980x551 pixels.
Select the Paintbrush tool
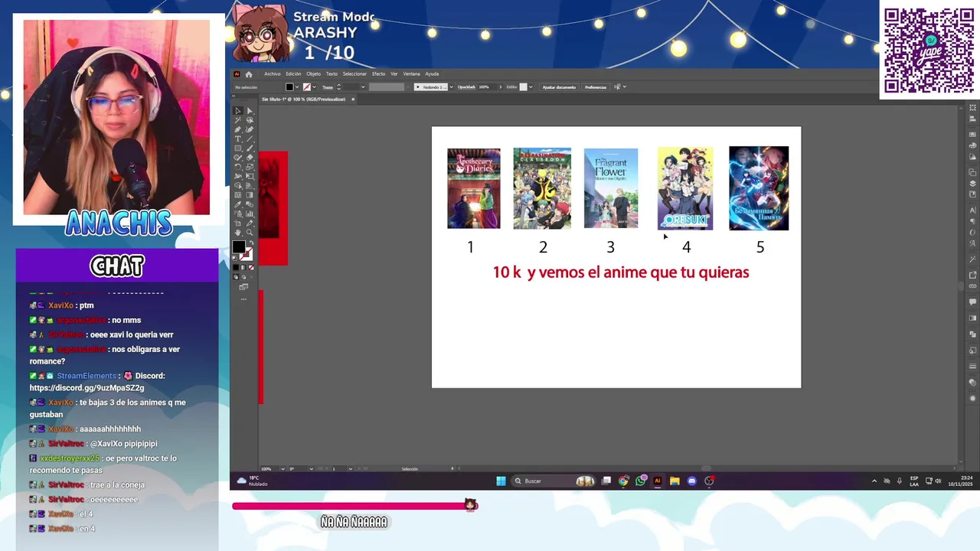click(x=250, y=148)
